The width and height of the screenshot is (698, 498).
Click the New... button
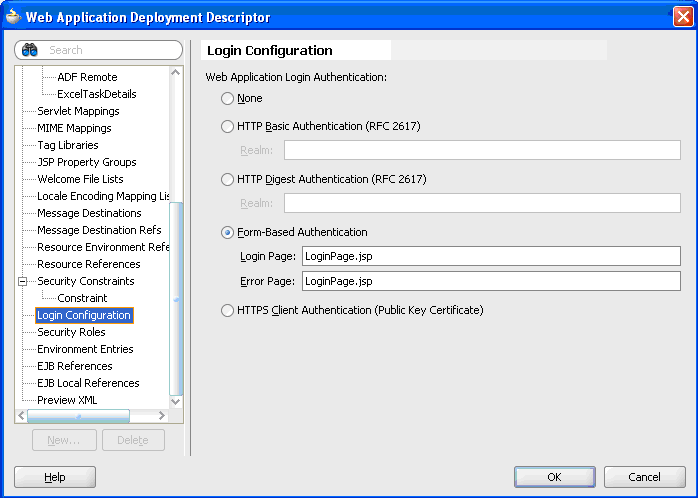(64, 440)
